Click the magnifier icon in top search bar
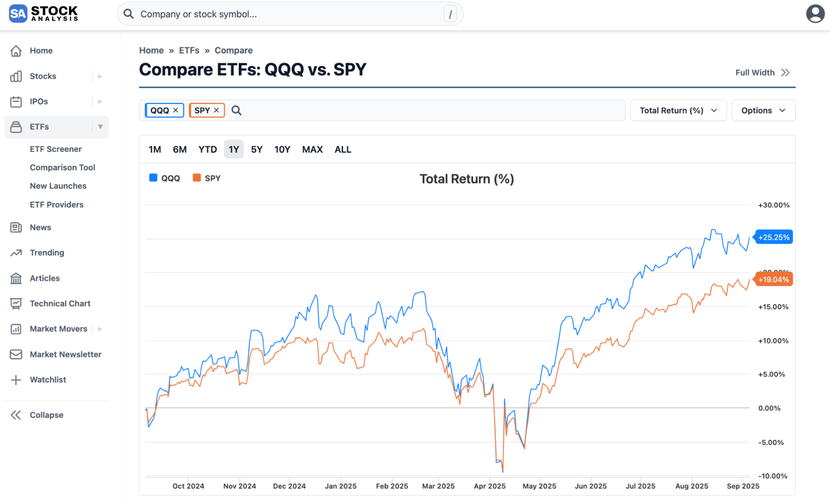830x504 pixels. [129, 14]
